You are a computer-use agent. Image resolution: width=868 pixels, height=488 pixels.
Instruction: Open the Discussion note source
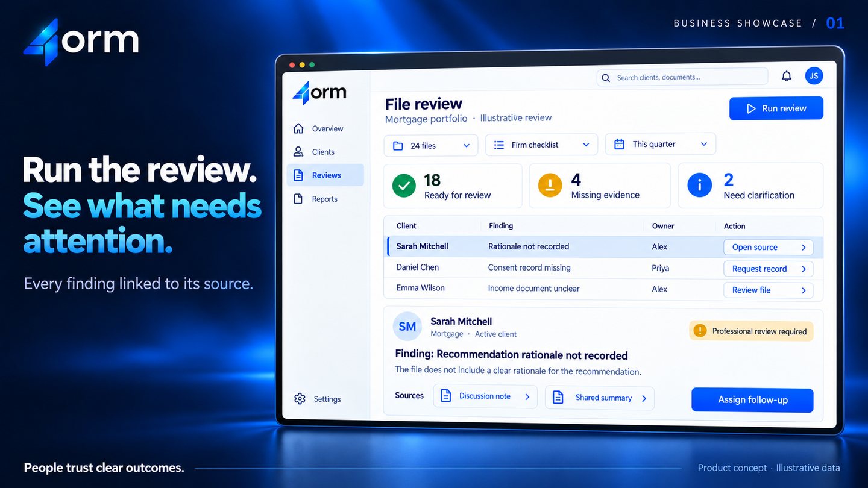(x=485, y=396)
